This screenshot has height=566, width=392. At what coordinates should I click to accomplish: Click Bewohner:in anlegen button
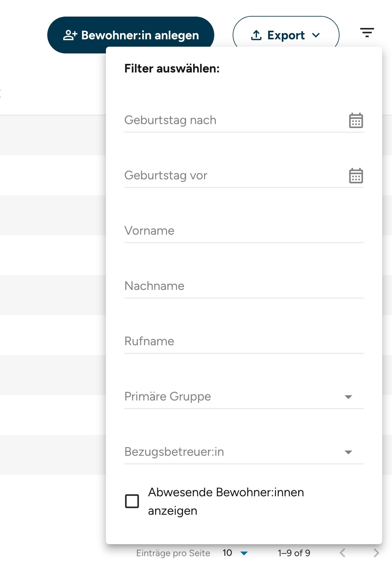[131, 35]
